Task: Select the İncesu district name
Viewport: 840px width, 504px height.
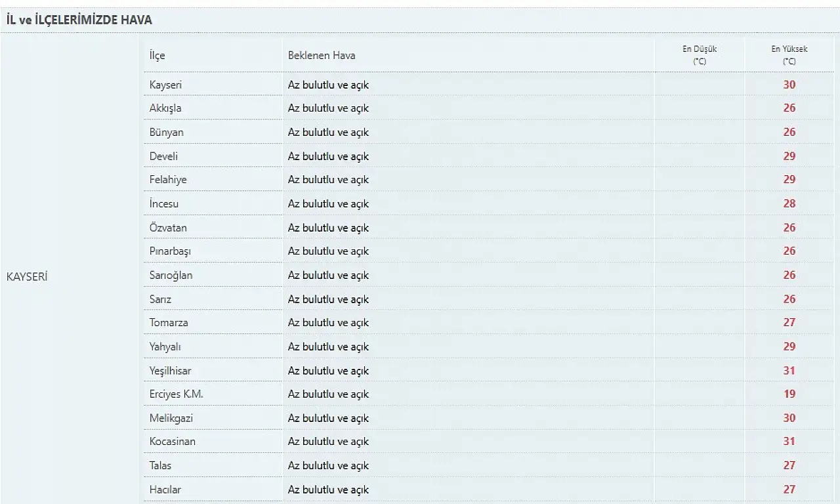Action: [x=163, y=204]
